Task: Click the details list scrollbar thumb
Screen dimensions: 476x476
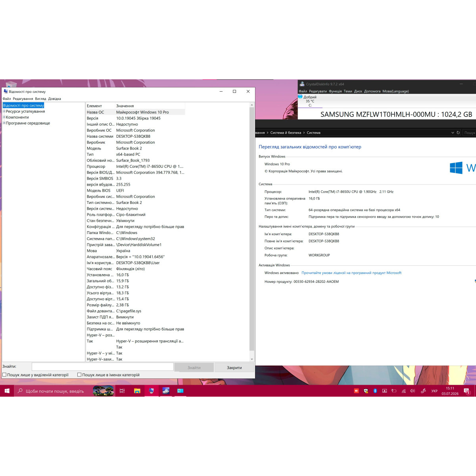Action: tap(252, 229)
